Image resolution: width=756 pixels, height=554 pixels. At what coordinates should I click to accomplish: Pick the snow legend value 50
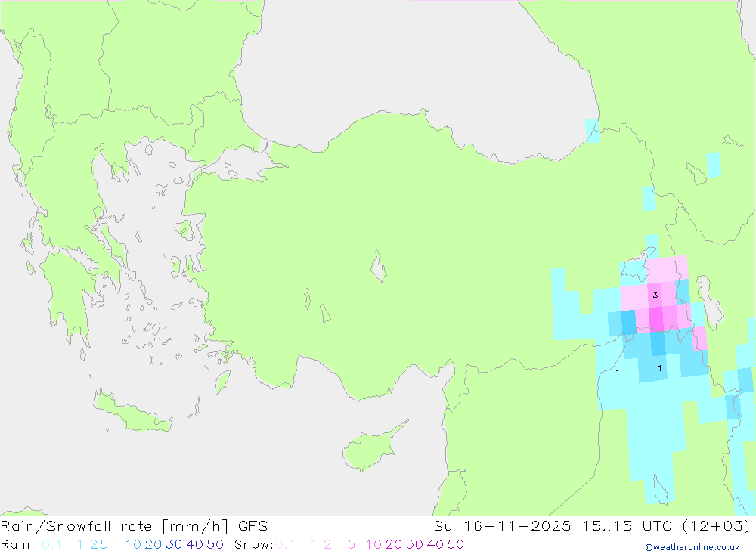coord(456,544)
